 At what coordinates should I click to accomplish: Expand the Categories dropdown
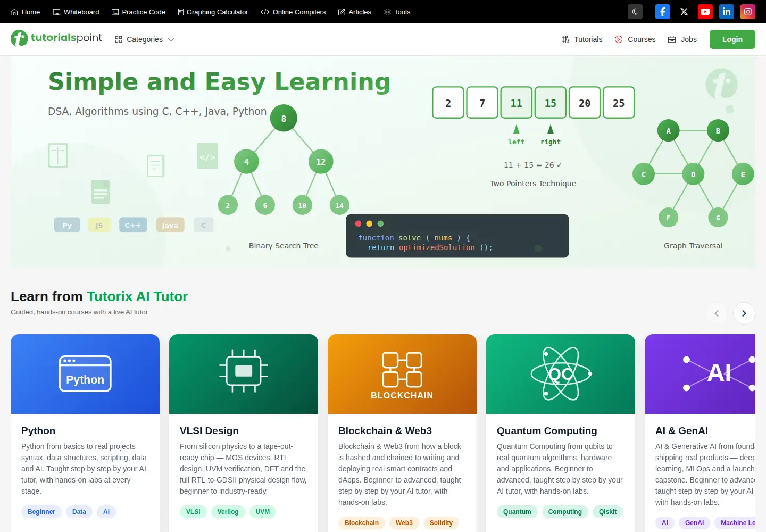tap(145, 39)
